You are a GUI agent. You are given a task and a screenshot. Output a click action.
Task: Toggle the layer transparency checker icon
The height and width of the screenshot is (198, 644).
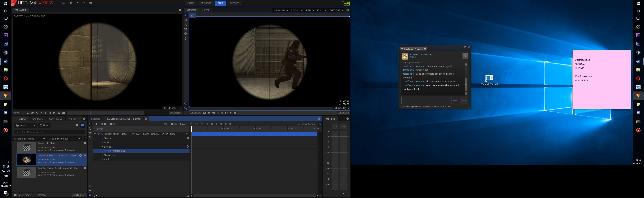tap(167, 134)
